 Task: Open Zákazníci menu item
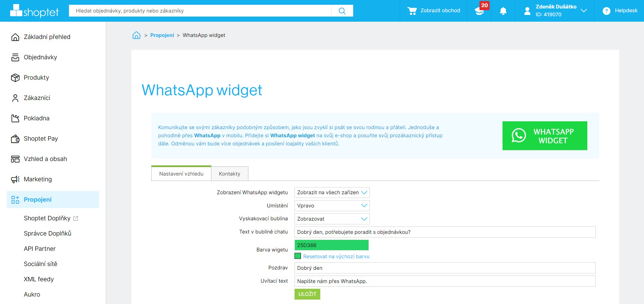tap(37, 98)
